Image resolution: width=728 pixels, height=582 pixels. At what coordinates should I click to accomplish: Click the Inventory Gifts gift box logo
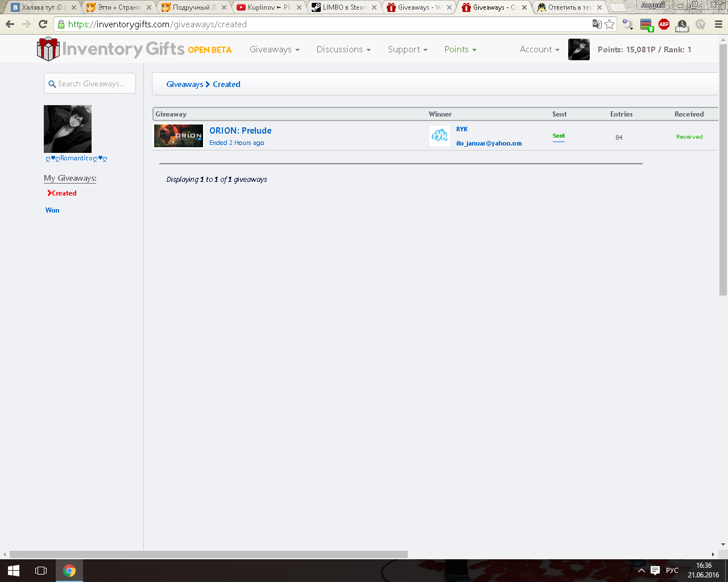coord(48,49)
